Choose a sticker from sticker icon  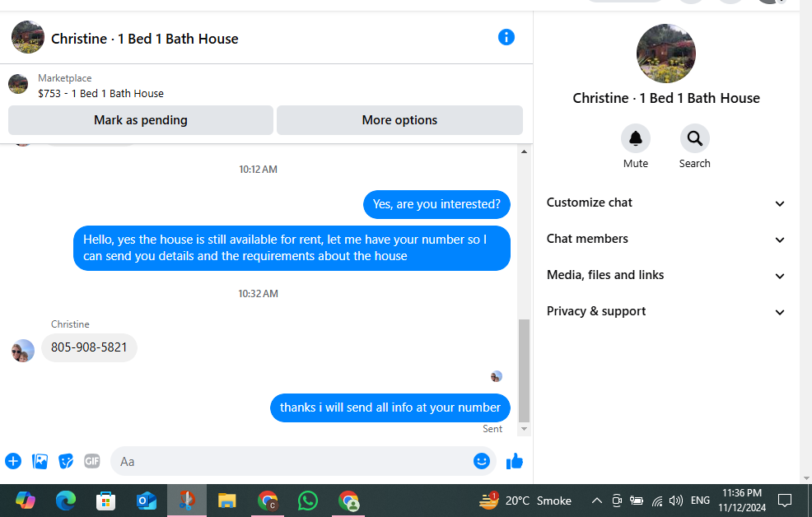(66, 461)
